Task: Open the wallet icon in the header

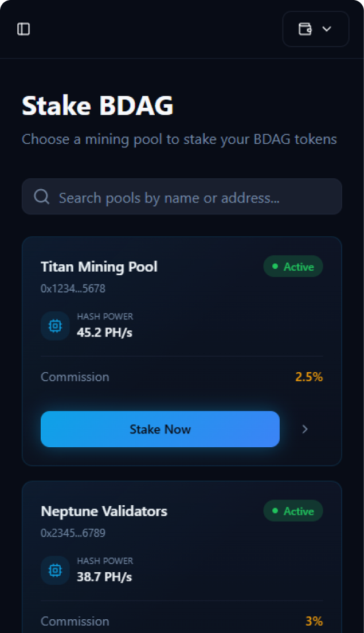Action: [306, 29]
